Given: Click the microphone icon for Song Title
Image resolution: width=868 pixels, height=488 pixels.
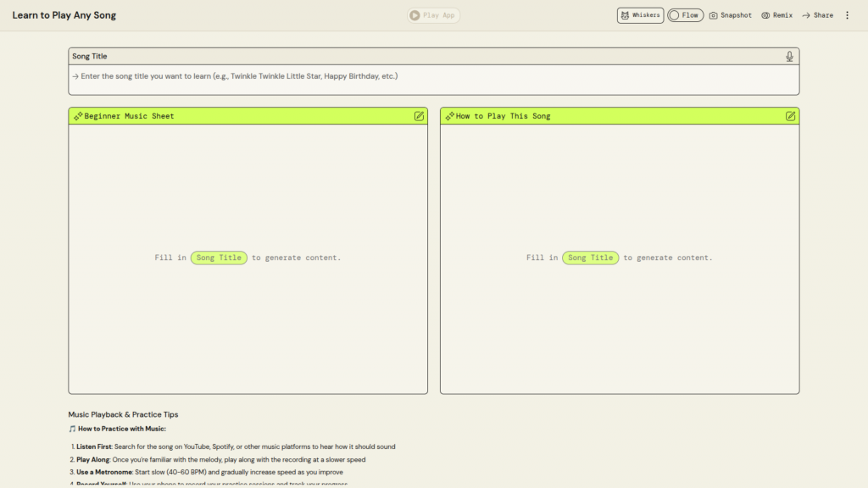Looking at the screenshot, I should click(789, 57).
